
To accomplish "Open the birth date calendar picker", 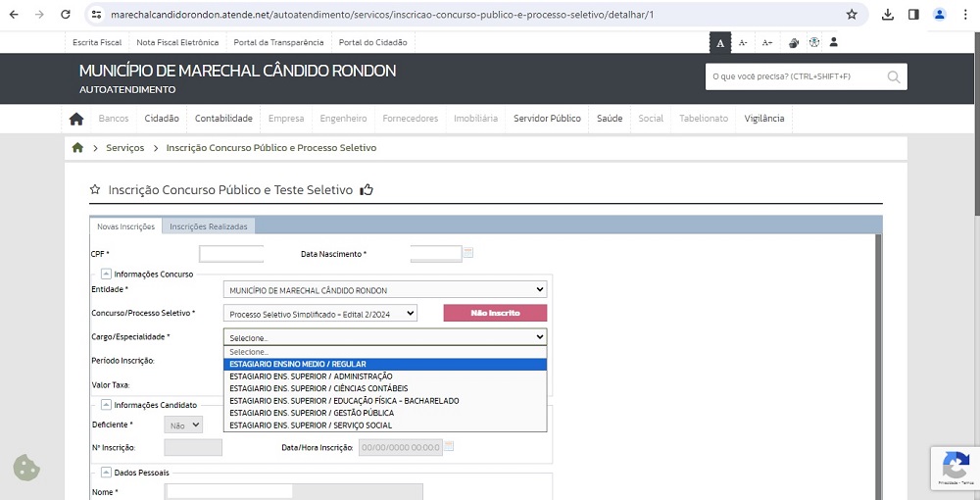I will (467, 254).
